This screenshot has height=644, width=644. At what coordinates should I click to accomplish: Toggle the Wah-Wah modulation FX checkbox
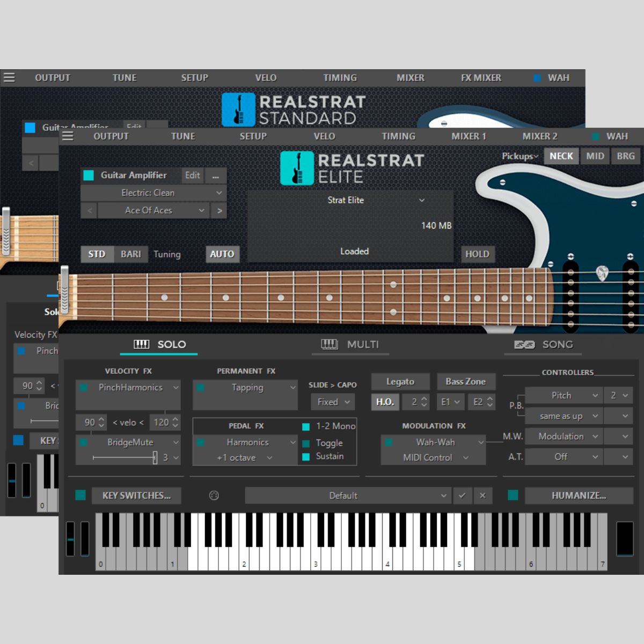pos(389,442)
